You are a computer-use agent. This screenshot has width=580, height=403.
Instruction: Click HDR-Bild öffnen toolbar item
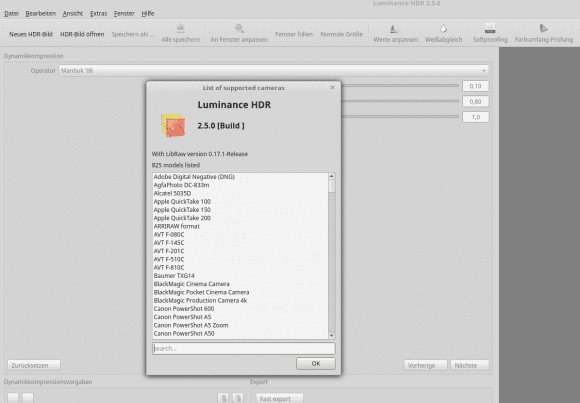(x=82, y=34)
